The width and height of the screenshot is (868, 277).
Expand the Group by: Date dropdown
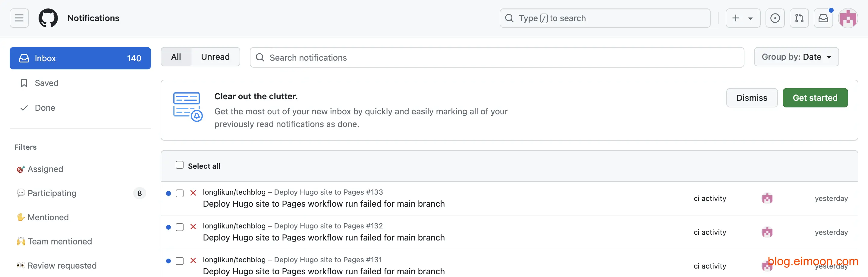point(796,57)
